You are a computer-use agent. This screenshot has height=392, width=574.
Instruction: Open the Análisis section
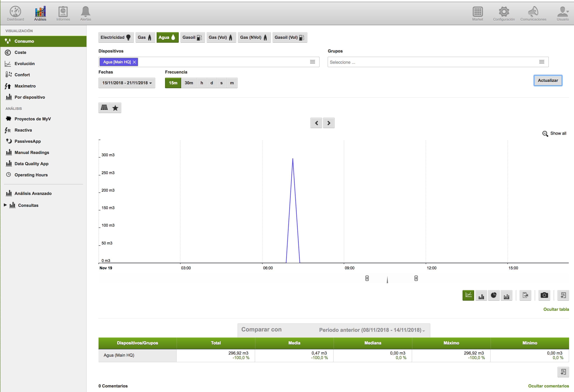pos(40,14)
